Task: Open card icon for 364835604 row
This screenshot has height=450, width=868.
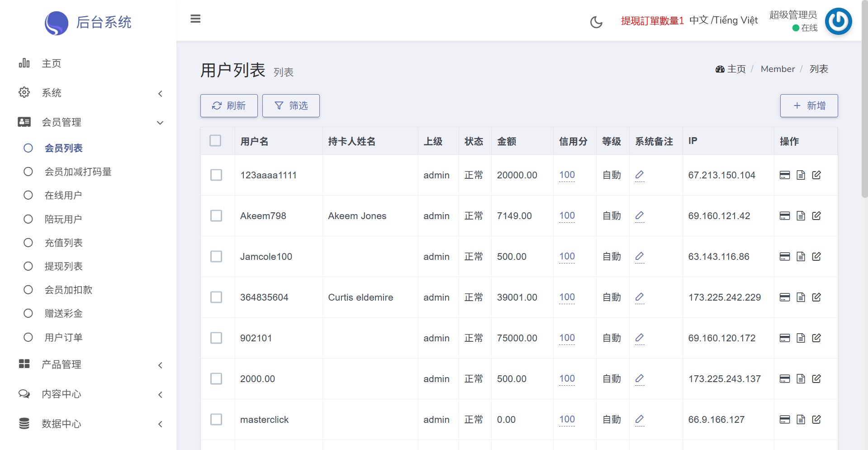Action: [785, 297]
